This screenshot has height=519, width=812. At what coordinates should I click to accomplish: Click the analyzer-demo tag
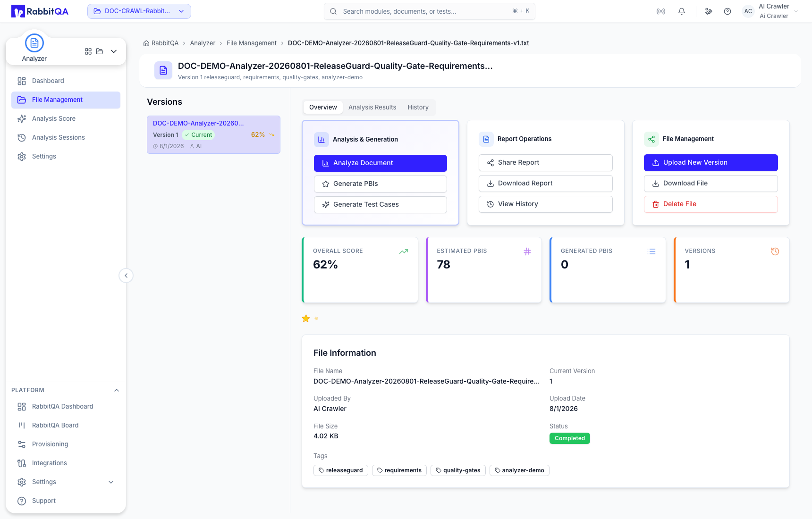(x=519, y=470)
